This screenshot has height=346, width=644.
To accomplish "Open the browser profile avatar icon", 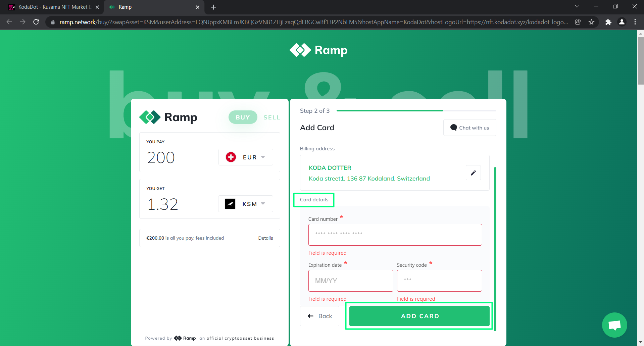I will [622, 22].
